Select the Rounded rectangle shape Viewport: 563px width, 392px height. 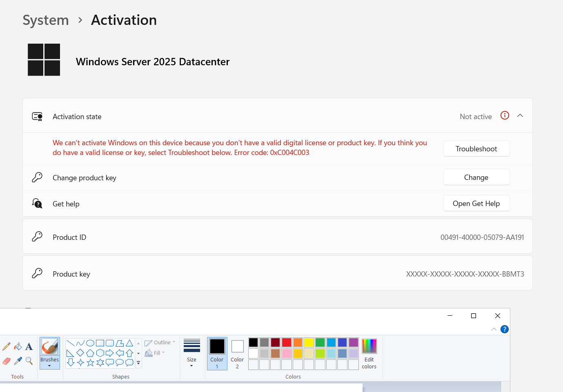coord(110,343)
